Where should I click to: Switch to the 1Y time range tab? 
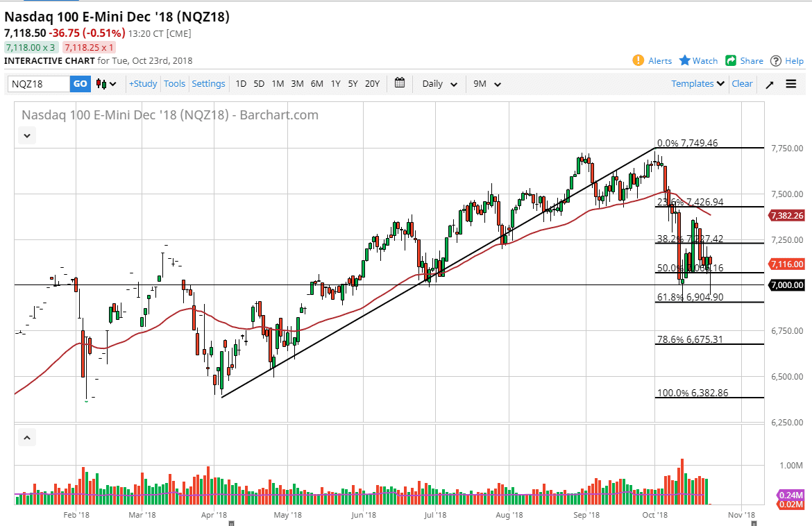click(335, 83)
